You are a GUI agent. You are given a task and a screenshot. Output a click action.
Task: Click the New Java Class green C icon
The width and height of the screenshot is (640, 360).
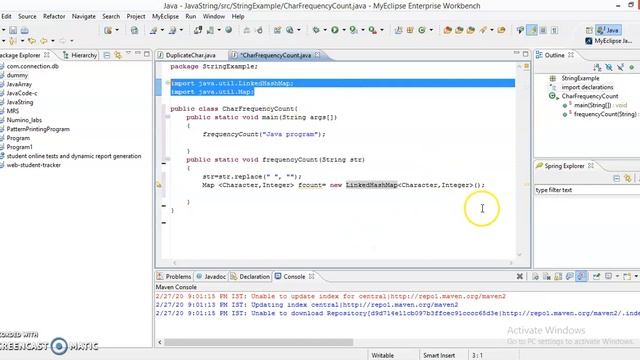422,30
